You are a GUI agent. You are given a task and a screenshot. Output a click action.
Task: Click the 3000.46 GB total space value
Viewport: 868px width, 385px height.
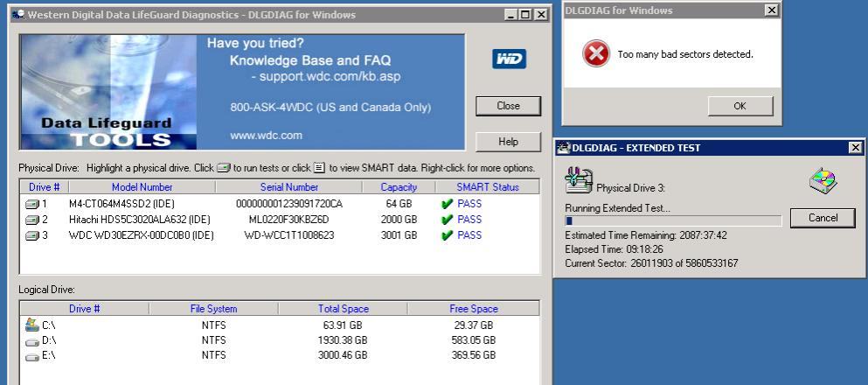(344, 355)
